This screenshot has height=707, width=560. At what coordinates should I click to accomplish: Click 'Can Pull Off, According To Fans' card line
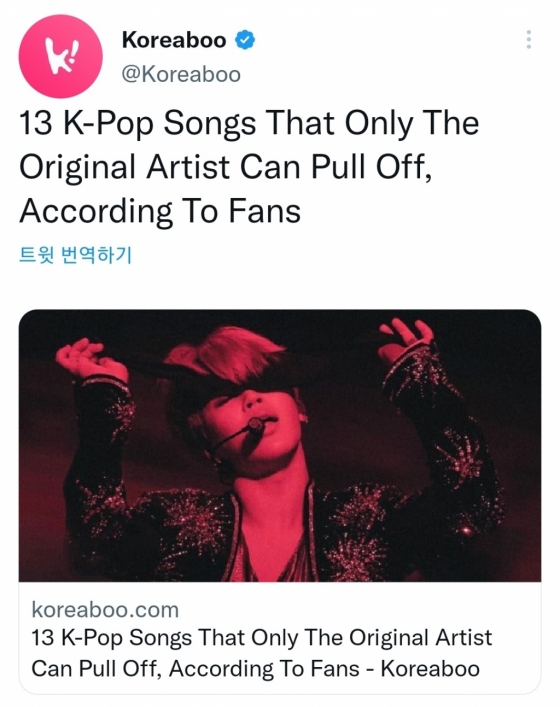pyautogui.click(x=195, y=668)
